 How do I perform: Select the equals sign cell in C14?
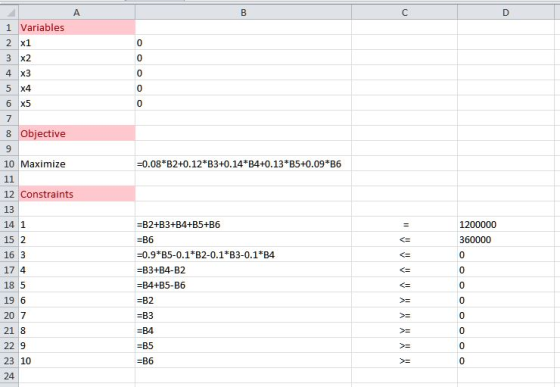coord(404,225)
